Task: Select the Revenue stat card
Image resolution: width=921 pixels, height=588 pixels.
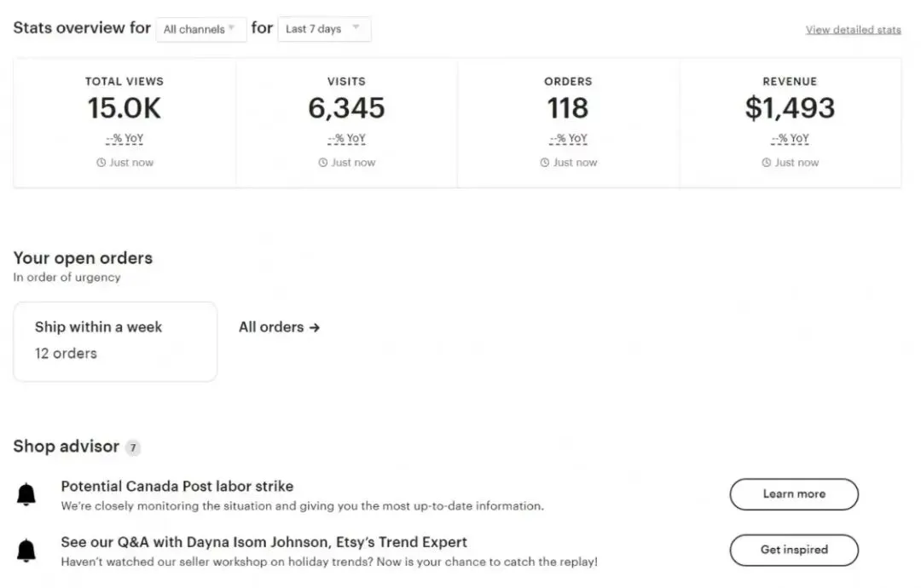Action: click(790, 122)
